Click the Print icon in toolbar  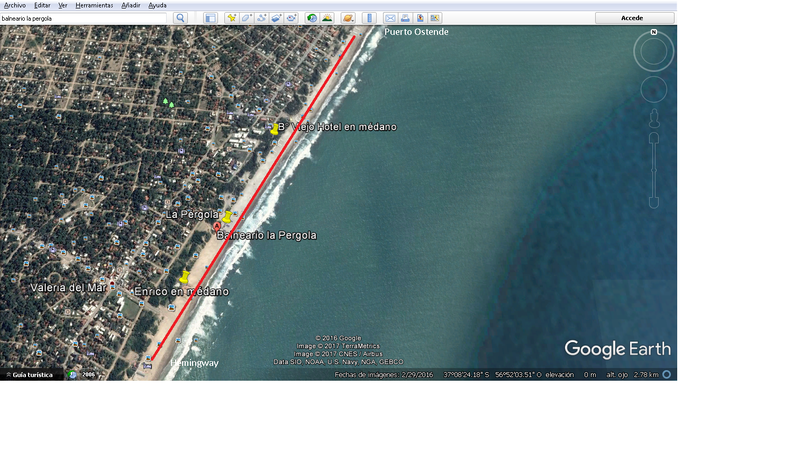405,18
